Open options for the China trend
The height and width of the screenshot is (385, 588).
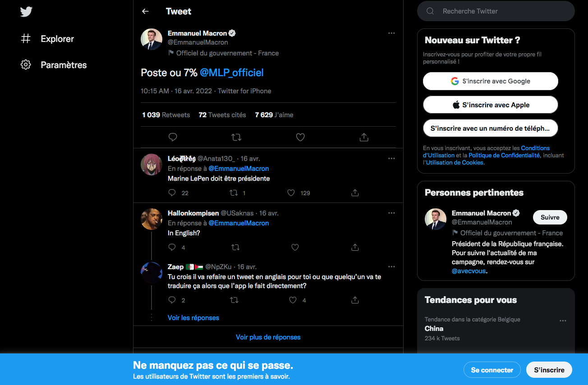563,321
